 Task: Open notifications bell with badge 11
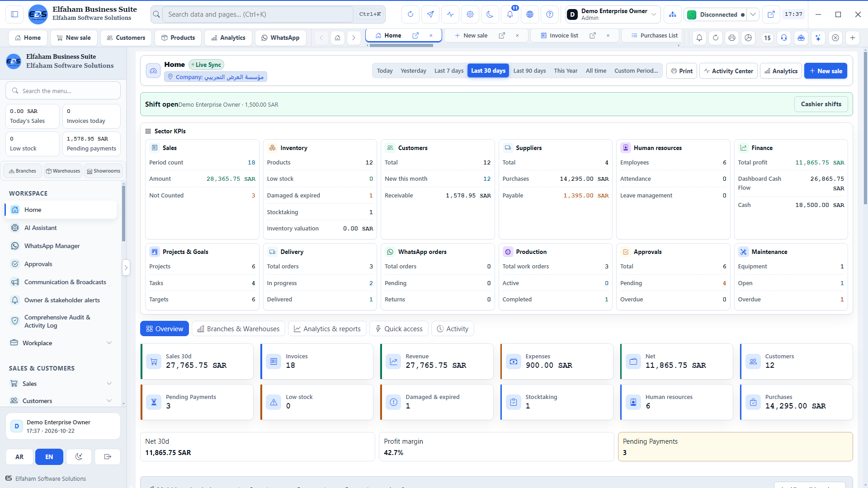(510, 14)
